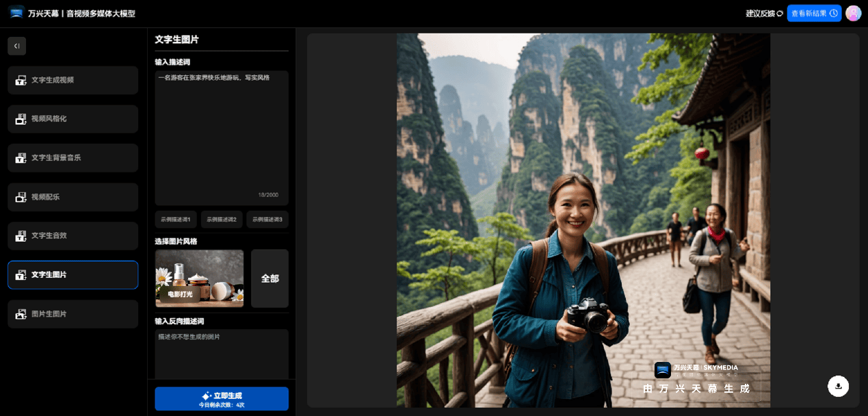Download the generated image

(838, 386)
